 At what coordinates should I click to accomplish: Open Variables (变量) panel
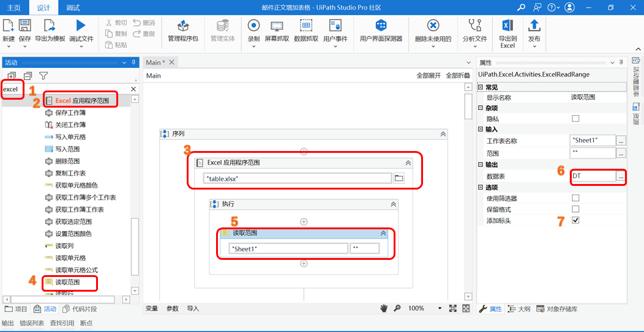pyautogui.click(x=152, y=309)
